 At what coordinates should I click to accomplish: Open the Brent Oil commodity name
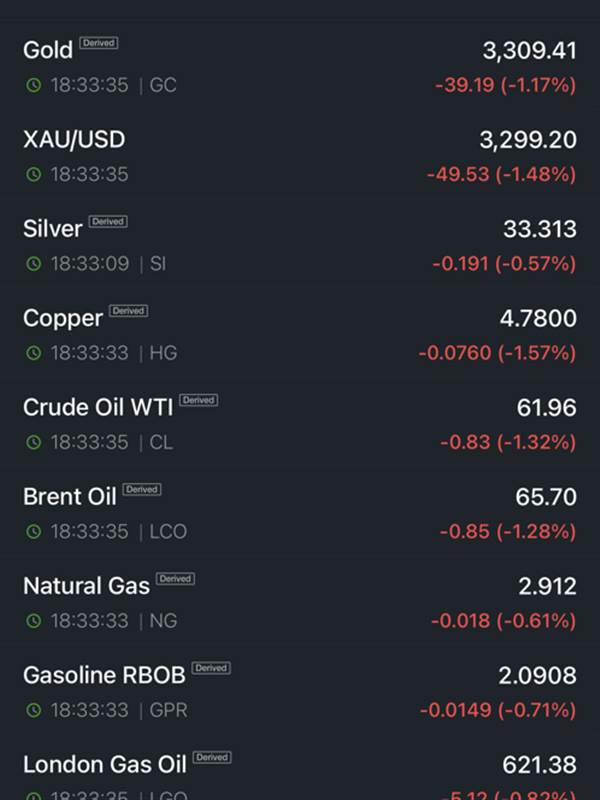click(69, 496)
